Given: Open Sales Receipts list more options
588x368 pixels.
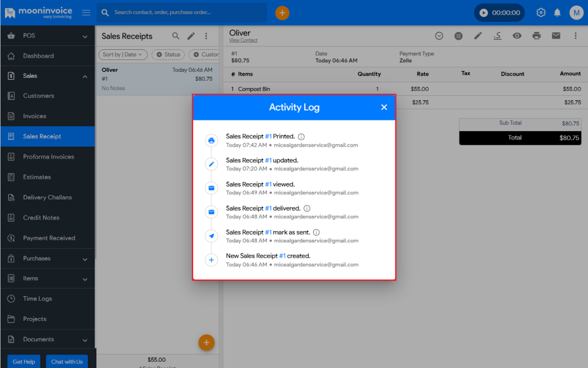Looking at the screenshot, I should pos(206,36).
